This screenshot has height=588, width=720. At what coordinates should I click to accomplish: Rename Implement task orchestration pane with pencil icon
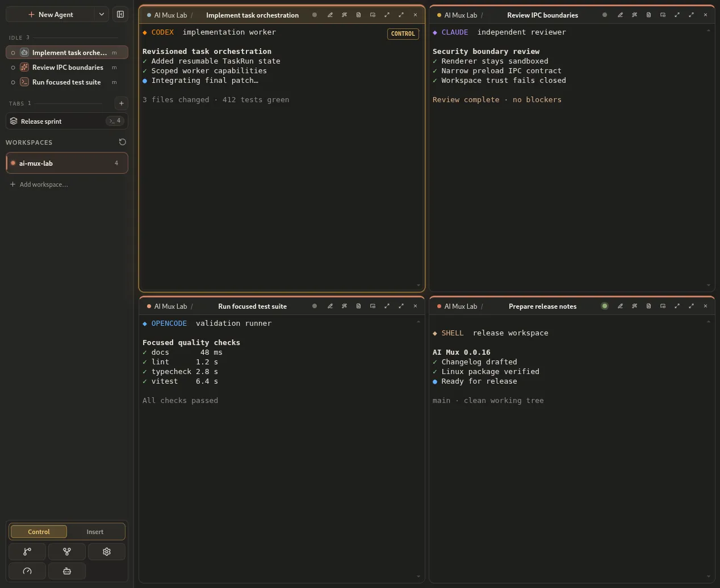coord(330,15)
